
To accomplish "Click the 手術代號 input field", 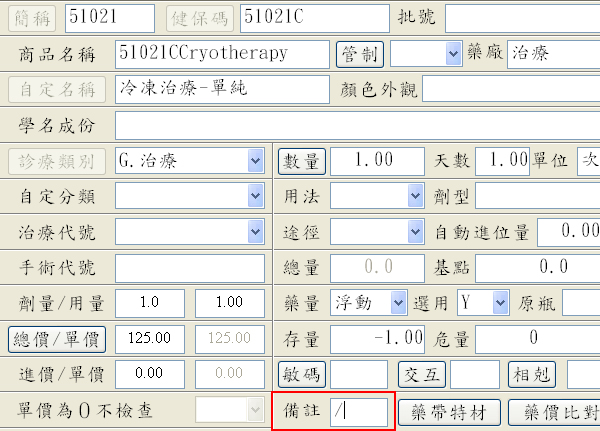I will click(x=189, y=268).
